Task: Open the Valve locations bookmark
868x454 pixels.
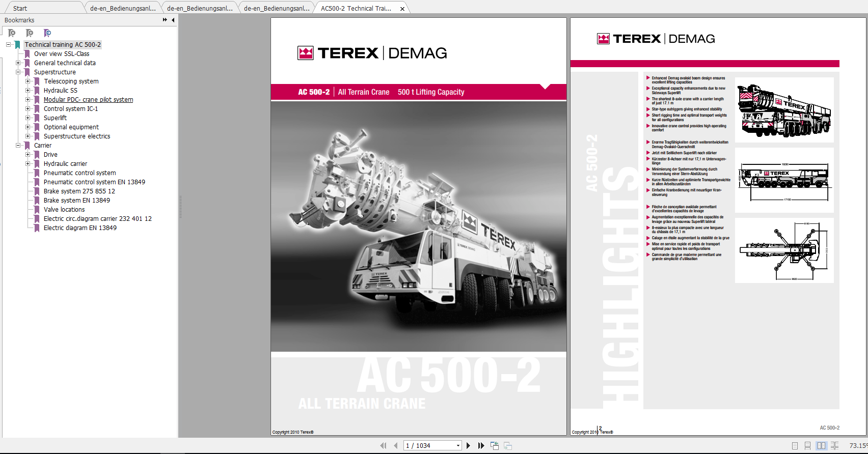Action: (x=64, y=210)
